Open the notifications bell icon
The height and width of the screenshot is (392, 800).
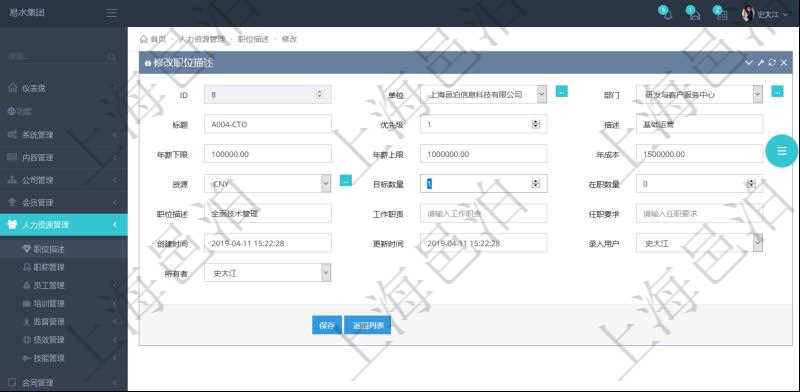pyautogui.click(x=666, y=14)
